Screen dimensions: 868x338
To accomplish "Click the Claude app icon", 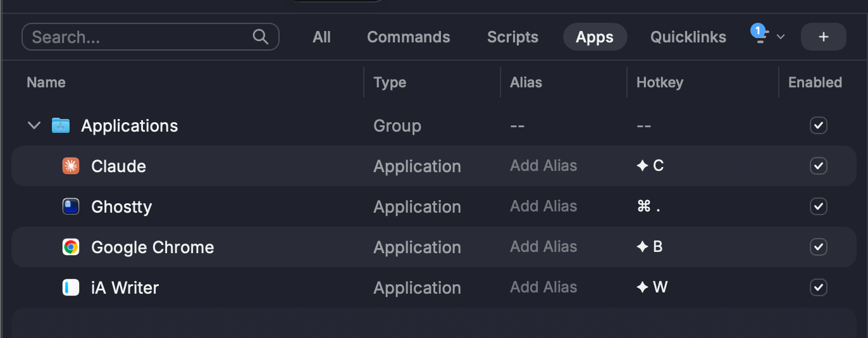I will [x=71, y=166].
